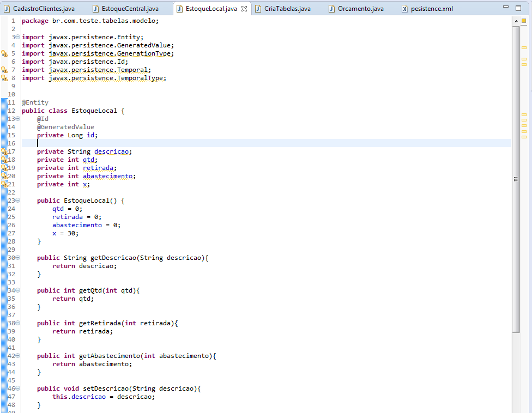The width and height of the screenshot is (532, 413).
Task: Click the file warning summary square in overview ruler
Action: 524,21
